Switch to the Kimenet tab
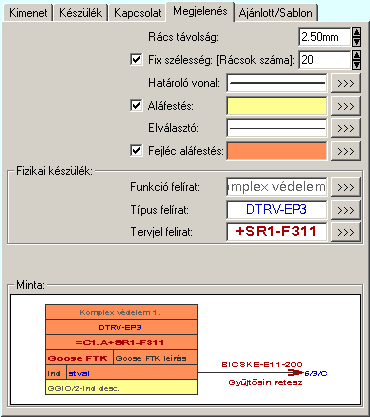This screenshot has height=417, width=370. [x=28, y=13]
